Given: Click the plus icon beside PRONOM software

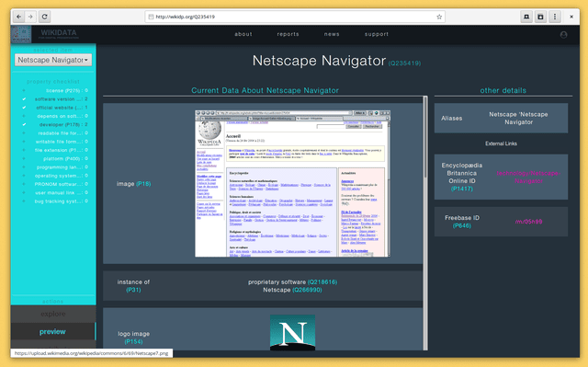Looking at the screenshot, I should pyautogui.click(x=24, y=184).
